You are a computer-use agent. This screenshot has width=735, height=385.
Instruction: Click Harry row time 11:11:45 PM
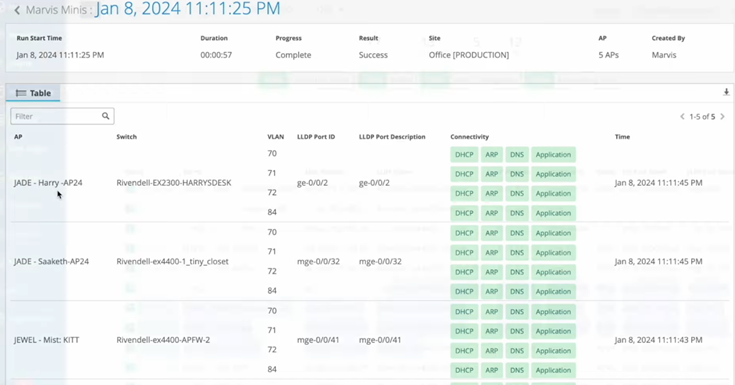(658, 182)
